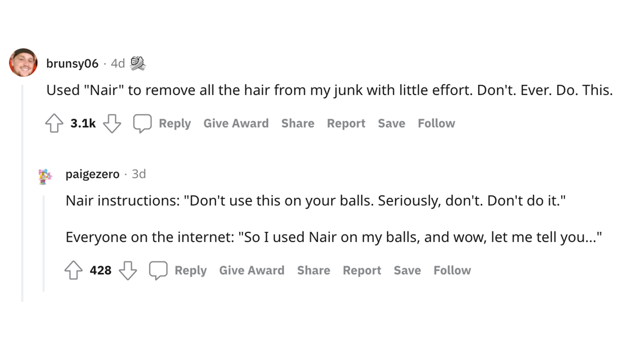The width and height of the screenshot is (644, 338).
Task: Open the paigezero username link
Action: tap(92, 174)
